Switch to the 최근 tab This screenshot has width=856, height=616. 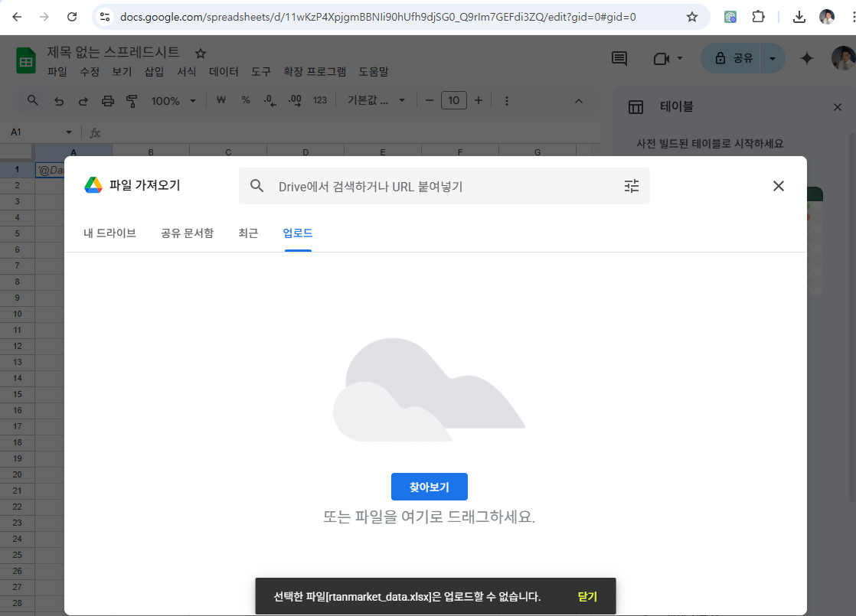248,233
